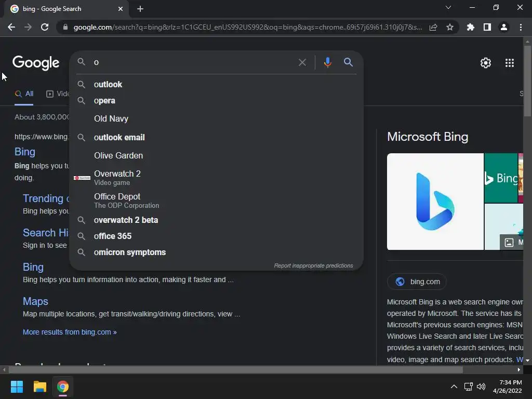Open the 'Maps' sitelink
532x399 pixels.
click(x=35, y=301)
